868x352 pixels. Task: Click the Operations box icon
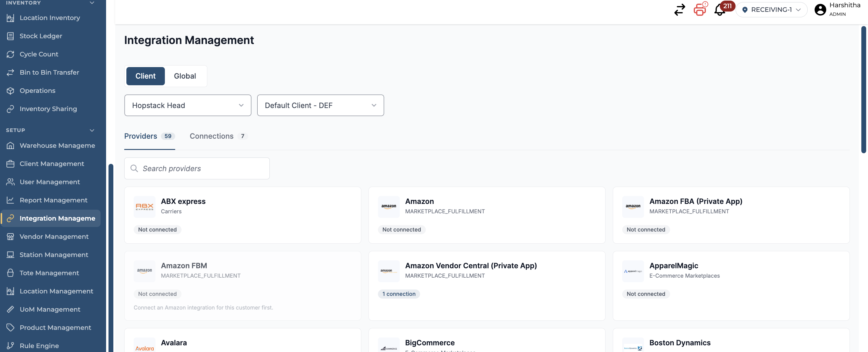point(10,91)
